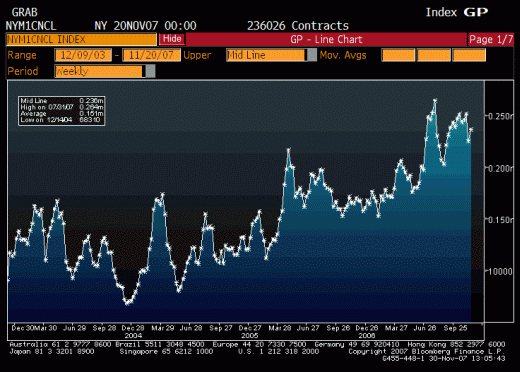The width and height of the screenshot is (520, 372).
Task: Click the Range label
Action: point(22,55)
